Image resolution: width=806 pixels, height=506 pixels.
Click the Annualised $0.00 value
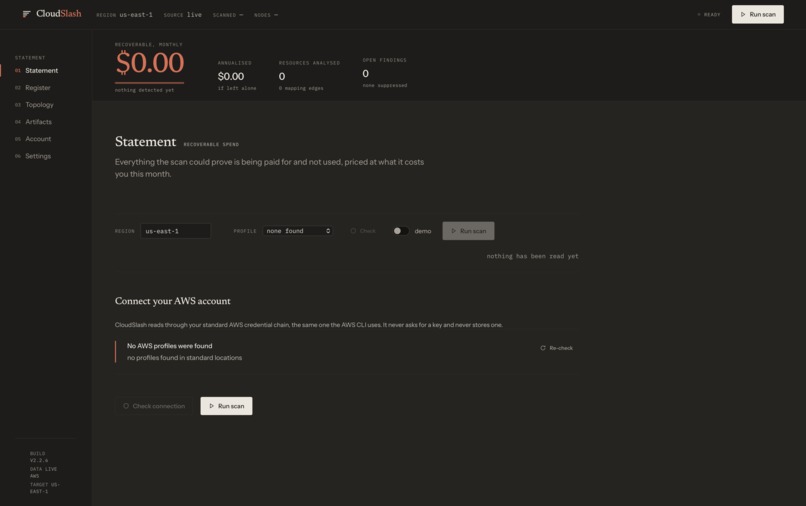[x=231, y=77]
